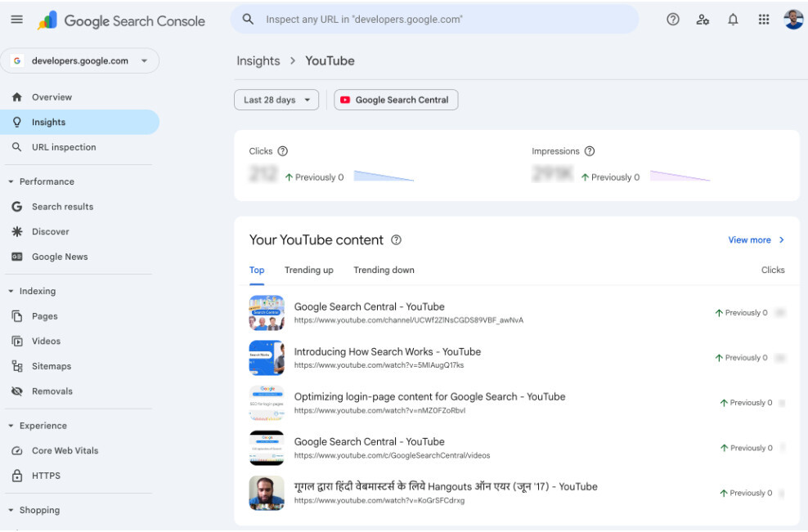Open Introducing How Search Works video thumbnail
This screenshot has height=532, width=808.
267,358
